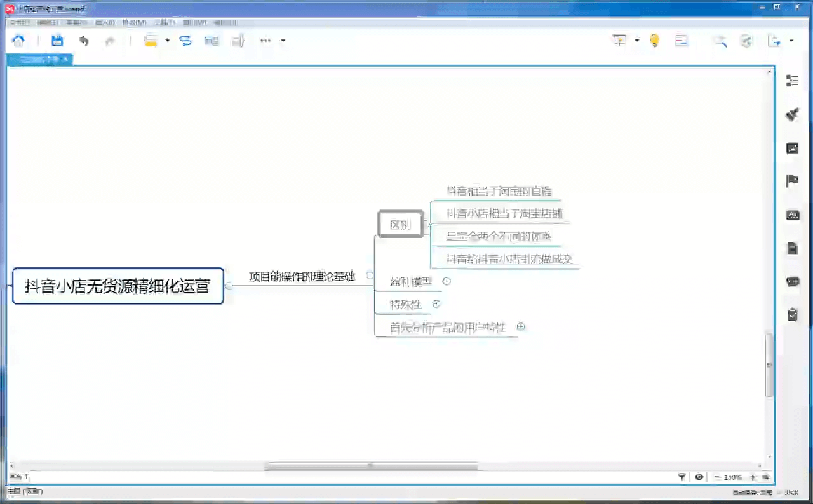Click the fit-map icon right of zoom plus
This screenshot has height=504, width=813.
click(x=766, y=477)
